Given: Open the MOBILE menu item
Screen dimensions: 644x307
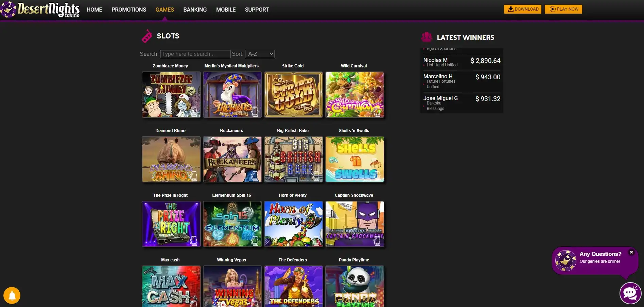Looking at the screenshot, I should tap(226, 10).
